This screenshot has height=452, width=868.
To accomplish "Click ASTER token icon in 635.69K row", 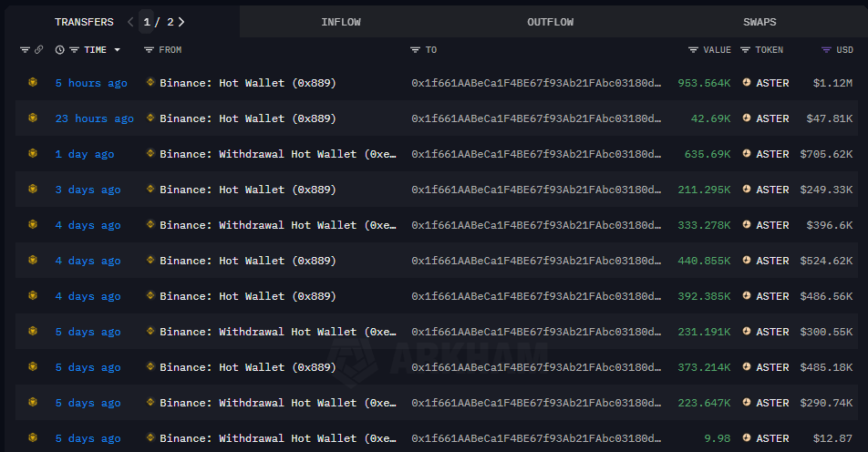I will [x=746, y=153].
